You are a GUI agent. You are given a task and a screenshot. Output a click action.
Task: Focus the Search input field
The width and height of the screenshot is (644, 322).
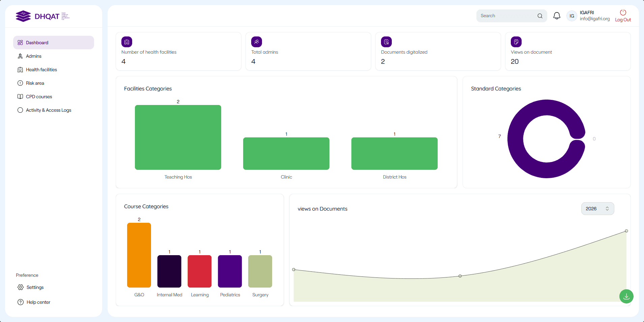511,16
